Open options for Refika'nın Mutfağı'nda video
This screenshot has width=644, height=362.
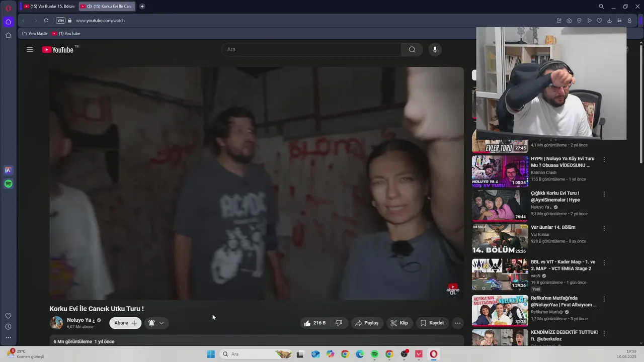point(604,299)
